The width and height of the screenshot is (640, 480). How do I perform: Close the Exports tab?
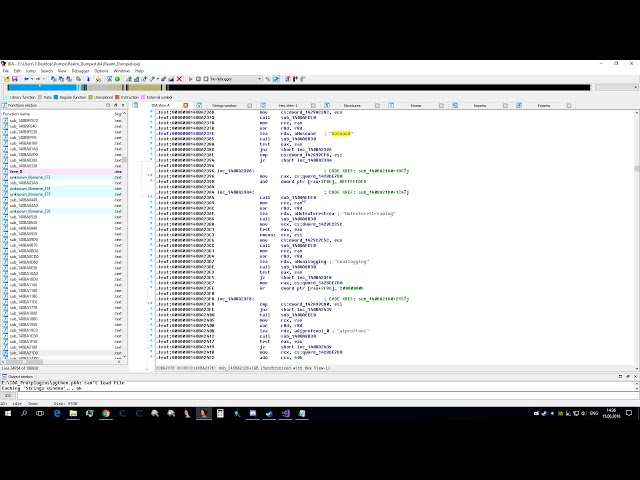point(569,105)
